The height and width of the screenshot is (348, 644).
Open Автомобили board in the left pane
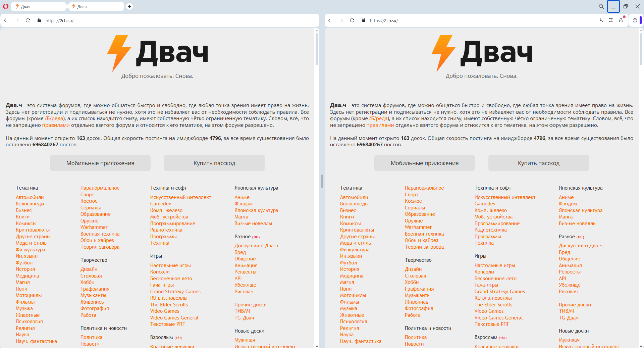tap(30, 197)
